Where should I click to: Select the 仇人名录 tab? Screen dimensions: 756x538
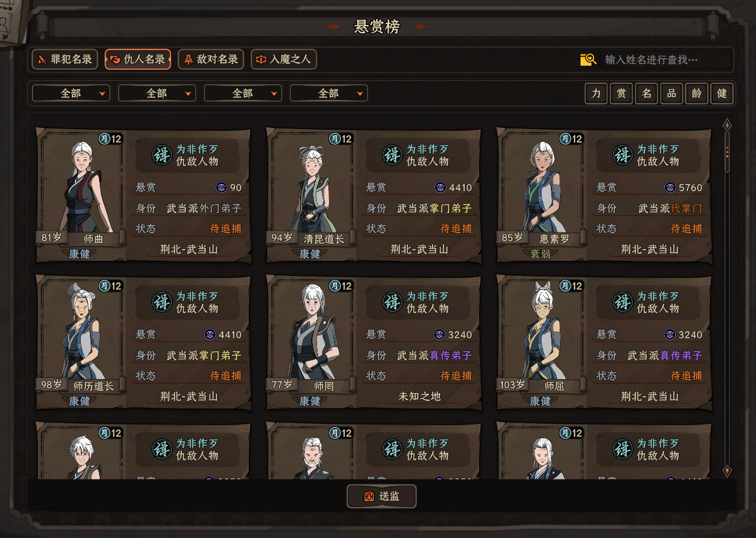tap(138, 59)
